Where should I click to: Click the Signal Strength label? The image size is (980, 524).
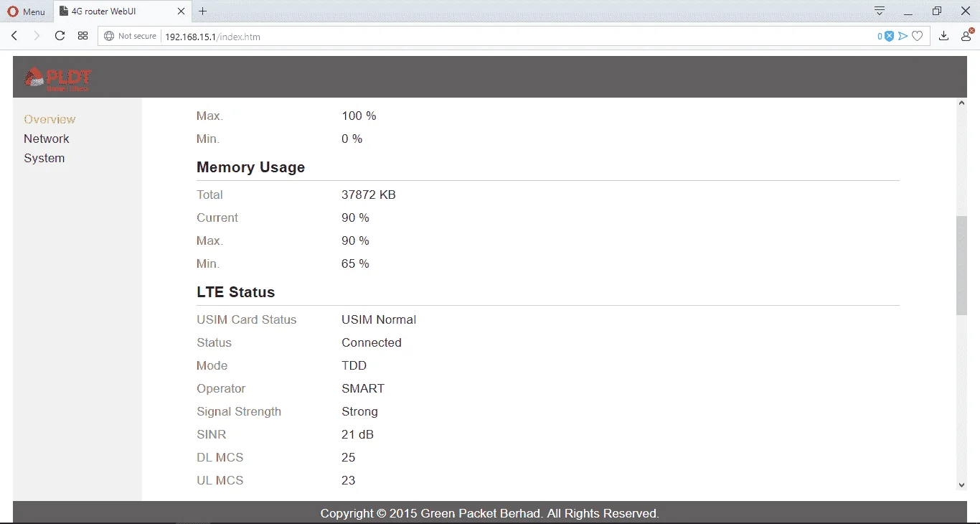click(x=239, y=411)
